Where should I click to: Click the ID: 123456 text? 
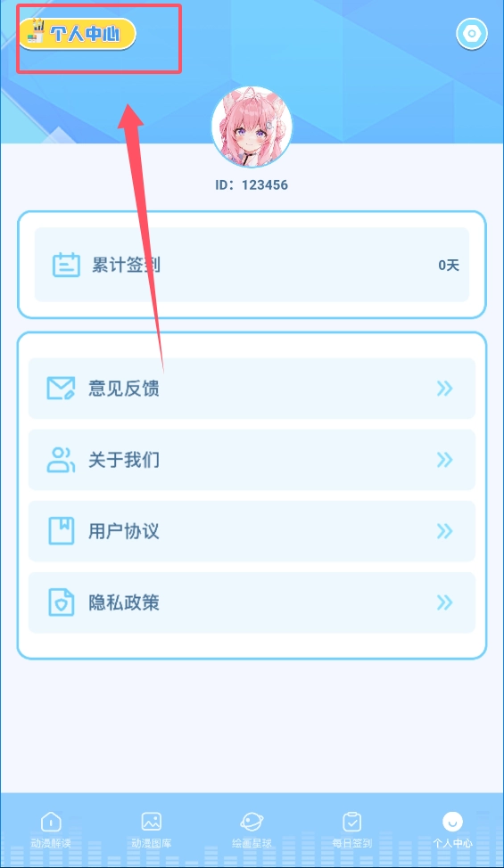[252, 184]
